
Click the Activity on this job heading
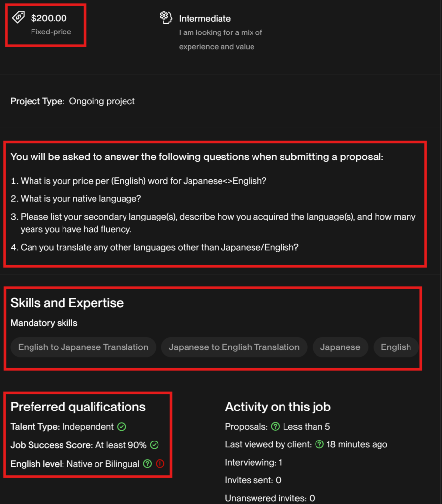(x=278, y=407)
